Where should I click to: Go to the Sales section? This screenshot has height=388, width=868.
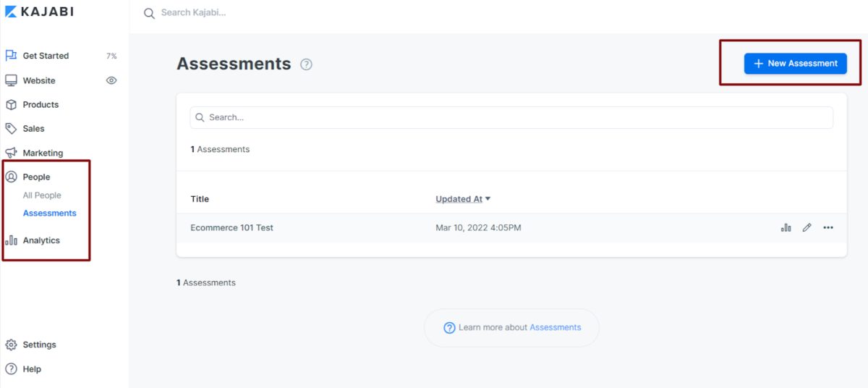pyautogui.click(x=33, y=128)
